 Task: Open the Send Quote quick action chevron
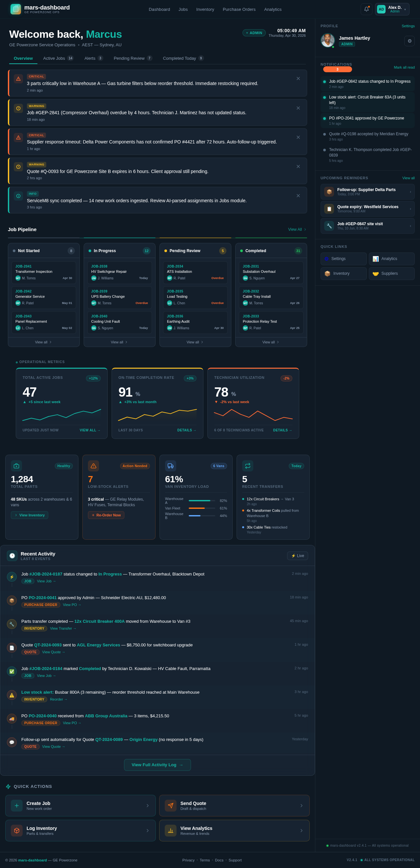point(302,806)
